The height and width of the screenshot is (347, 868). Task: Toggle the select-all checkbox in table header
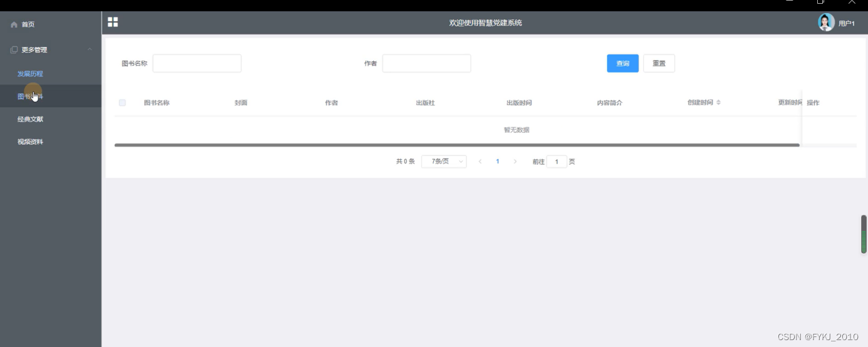point(122,103)
